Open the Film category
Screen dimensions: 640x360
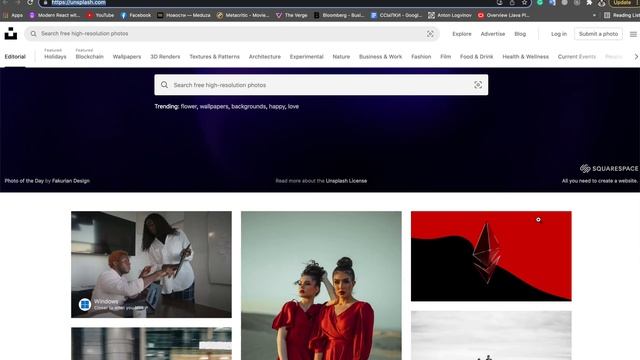(x=445, y=57)
